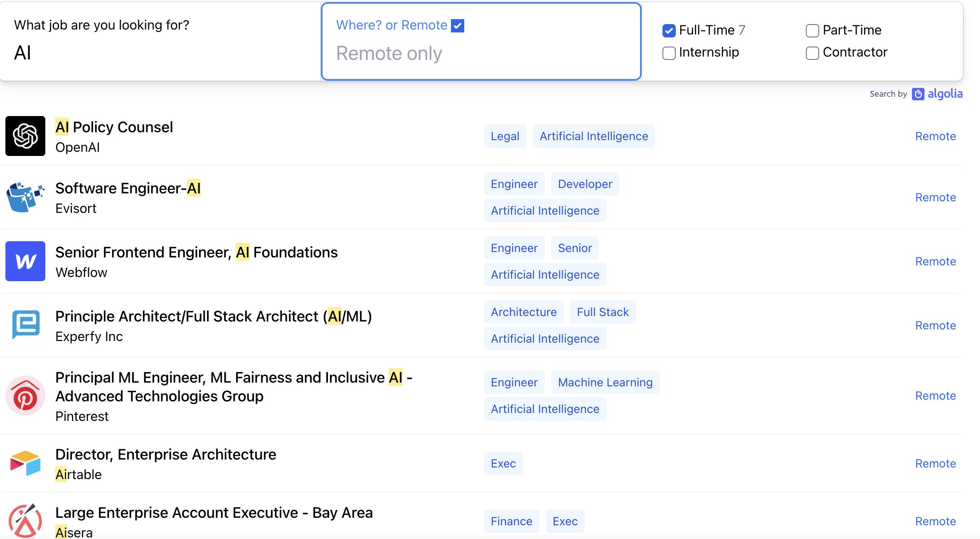This screenshot has height=539, width=980.
Task: Click the Evisort company name
Action: [76, 208]
